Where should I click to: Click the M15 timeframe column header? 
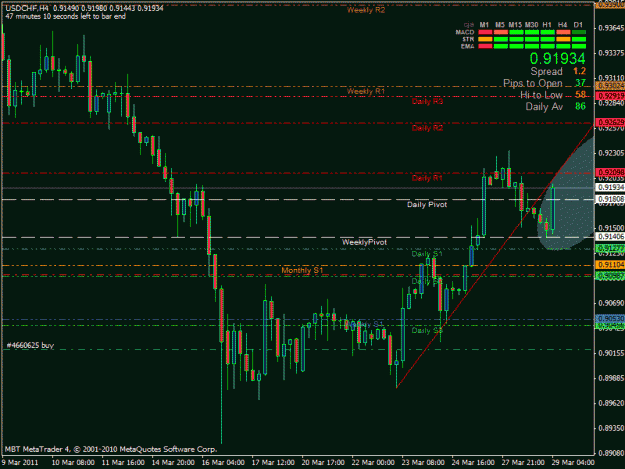[x=515, y=25]
